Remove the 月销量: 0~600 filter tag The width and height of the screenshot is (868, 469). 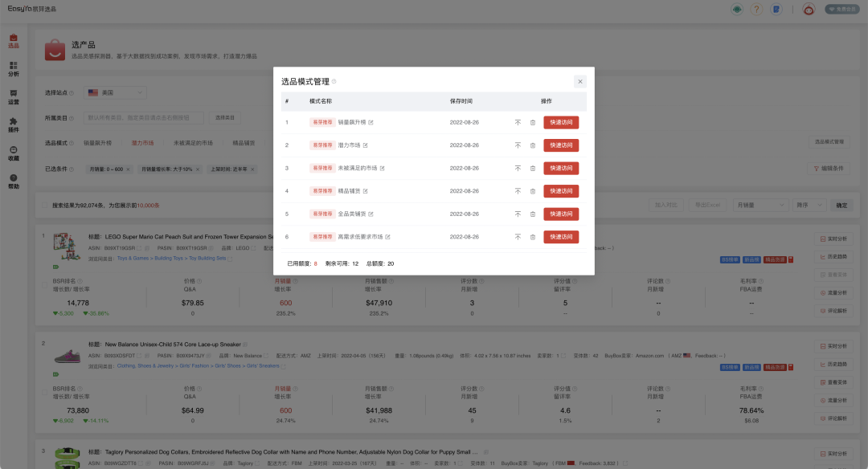click(x=128, y=169)
